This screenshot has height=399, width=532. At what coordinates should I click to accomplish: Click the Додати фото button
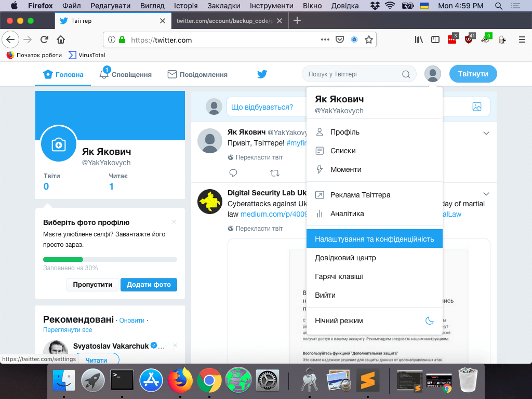point(149,285)
